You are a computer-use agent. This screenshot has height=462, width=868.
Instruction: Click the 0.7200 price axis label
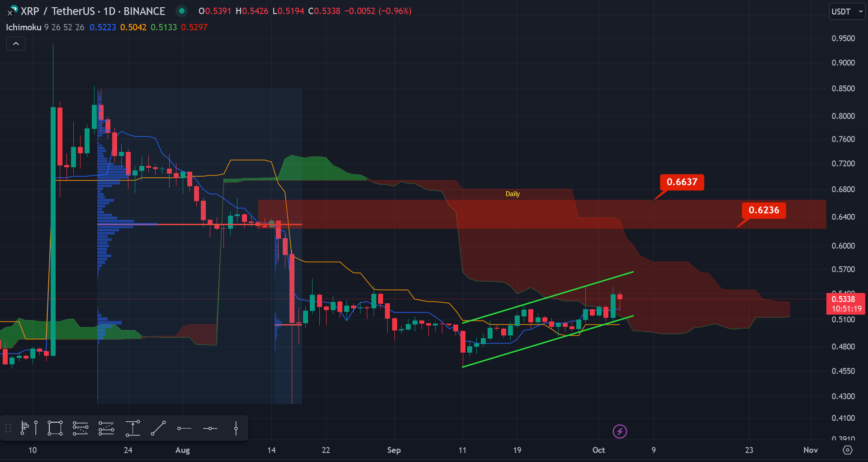click(843, 164)
